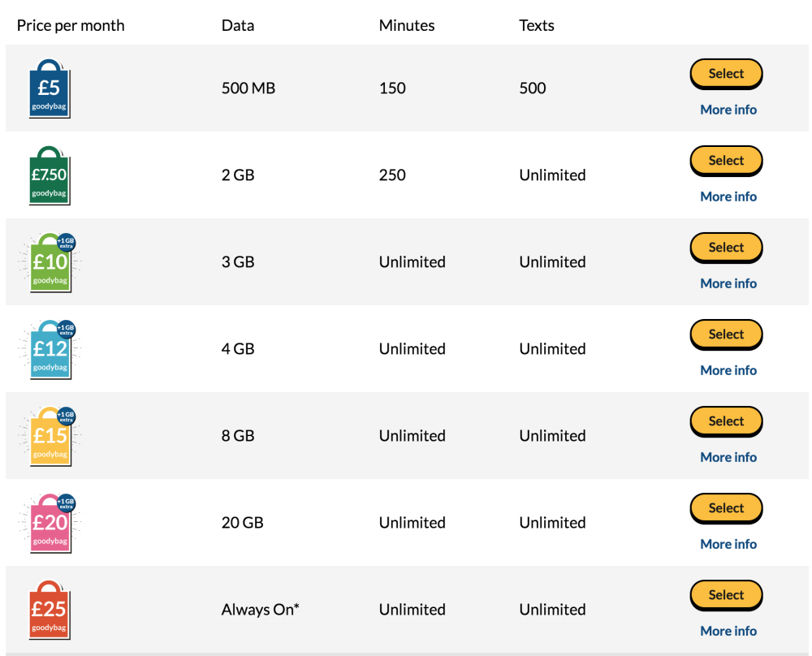The image size is (812, 656).
Task: Select the 3 GB unlimited plan
Action: point(726,248)
